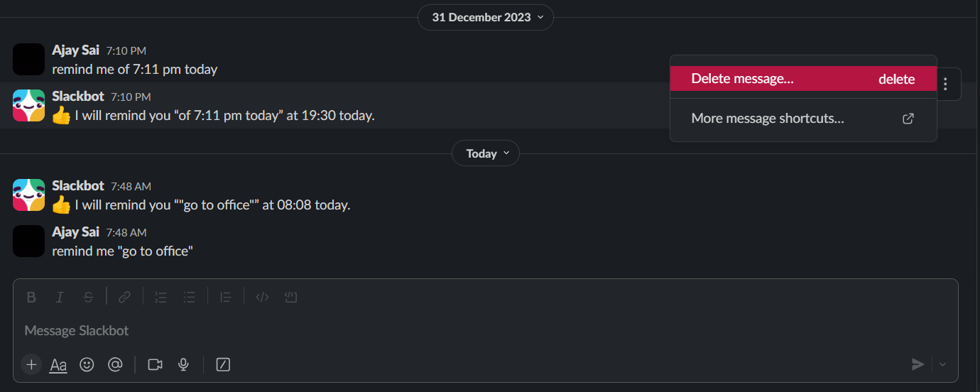Viewport: 980px width, 392px height.
Task: Choose Delete message from the context menu
Action: [802, 79]
